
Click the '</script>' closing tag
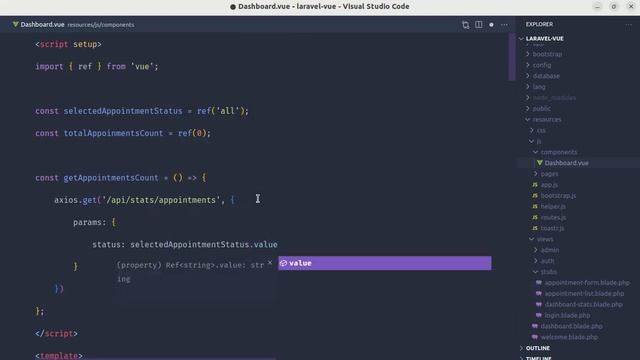pyautogui.click(x=56, y=333)
